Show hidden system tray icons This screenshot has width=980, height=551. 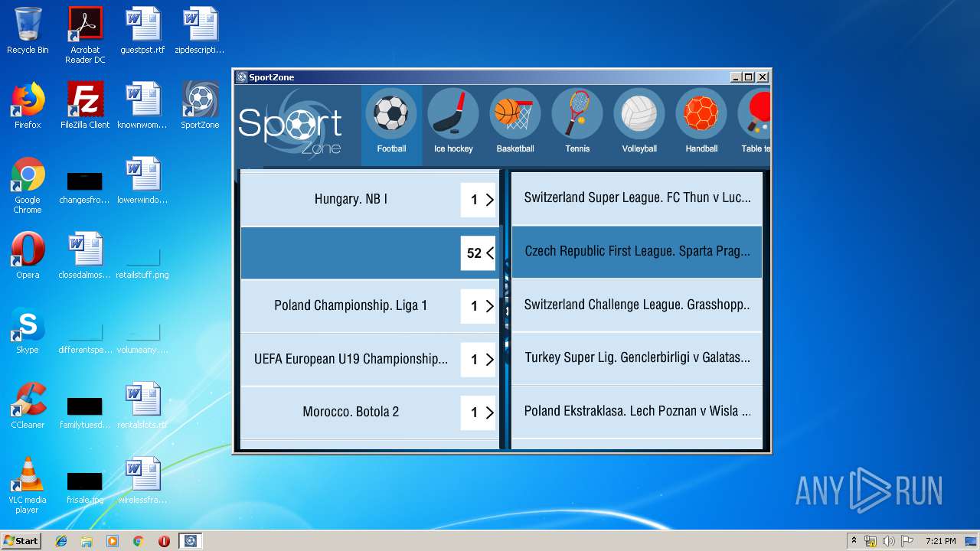854,541
